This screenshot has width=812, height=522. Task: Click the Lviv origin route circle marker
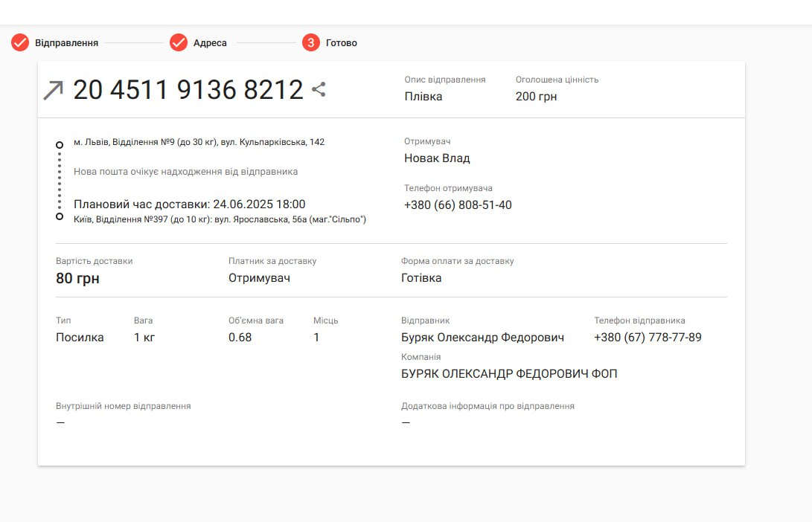60,144
